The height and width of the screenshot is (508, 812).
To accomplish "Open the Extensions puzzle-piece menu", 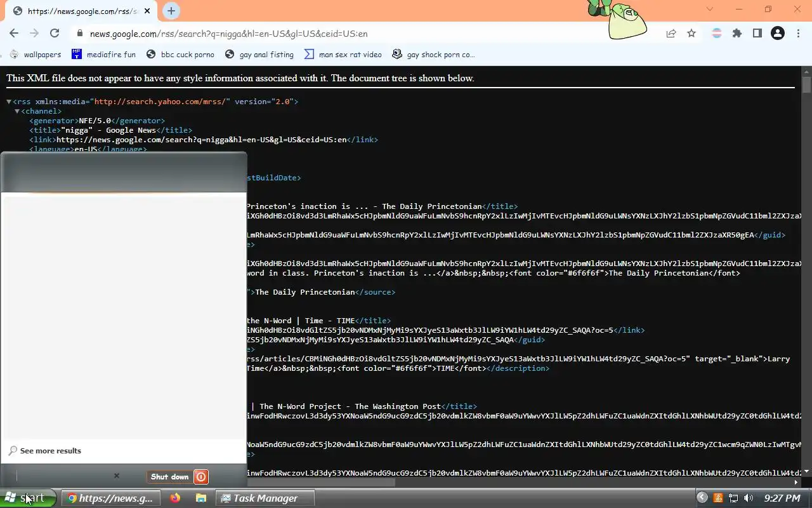I will [737, 34].
